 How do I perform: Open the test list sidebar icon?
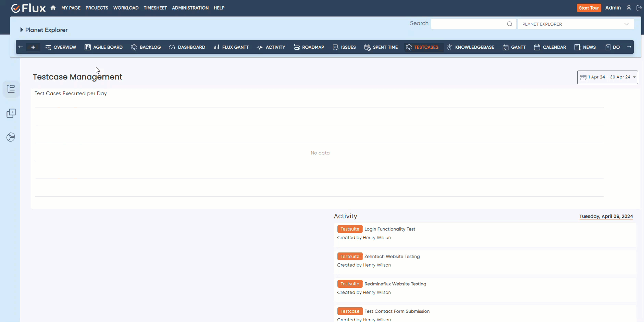11,89
